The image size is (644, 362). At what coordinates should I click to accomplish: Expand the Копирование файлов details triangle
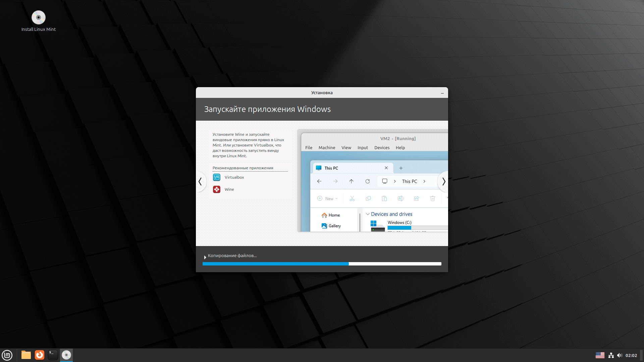point(205,257)
